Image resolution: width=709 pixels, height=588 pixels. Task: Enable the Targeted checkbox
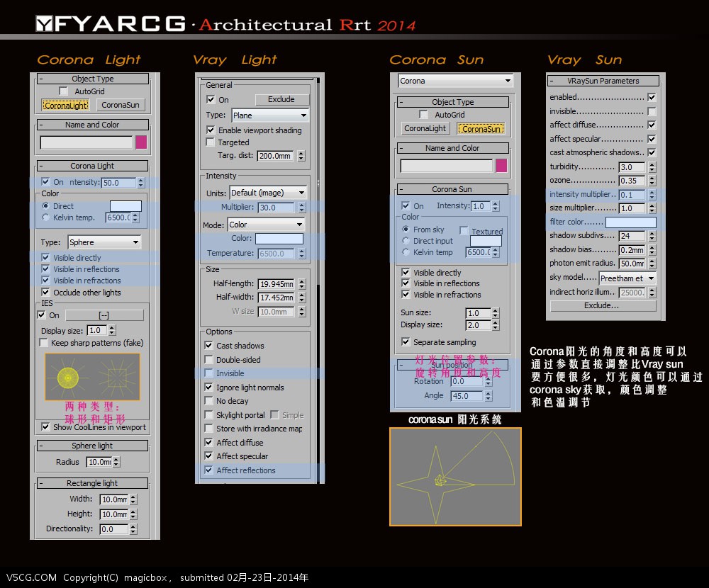pos(211,142)
